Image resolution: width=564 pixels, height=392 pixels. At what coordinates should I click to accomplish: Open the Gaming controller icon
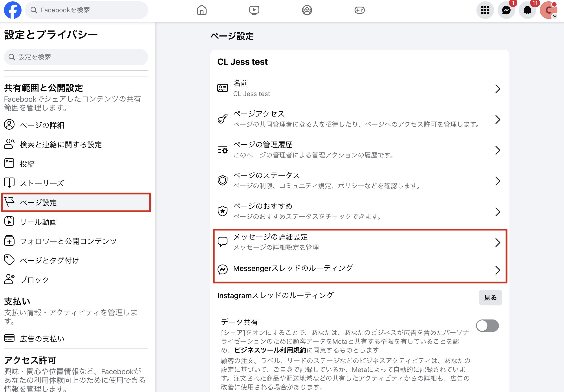coord(359,10)
